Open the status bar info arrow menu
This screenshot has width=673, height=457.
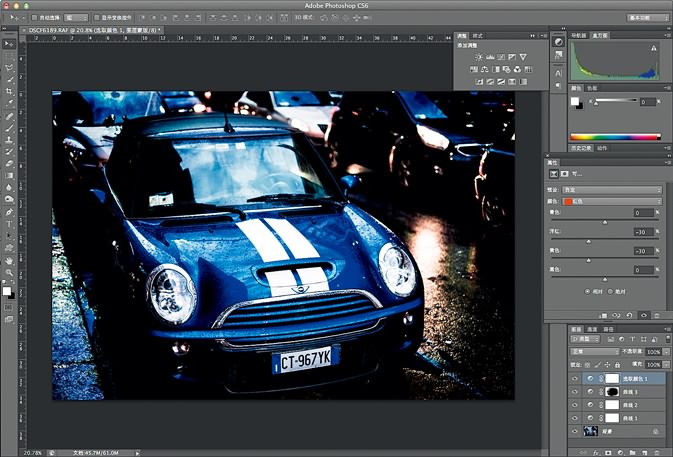[137, 453]
